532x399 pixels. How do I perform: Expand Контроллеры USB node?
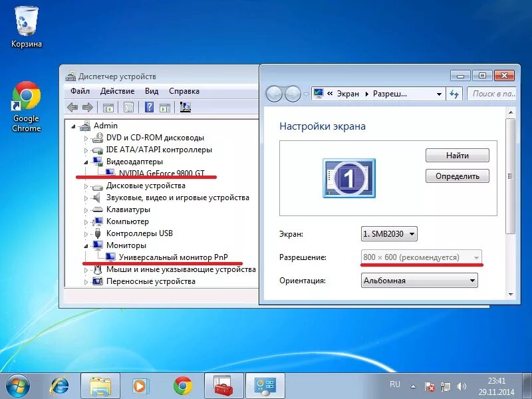86,234
